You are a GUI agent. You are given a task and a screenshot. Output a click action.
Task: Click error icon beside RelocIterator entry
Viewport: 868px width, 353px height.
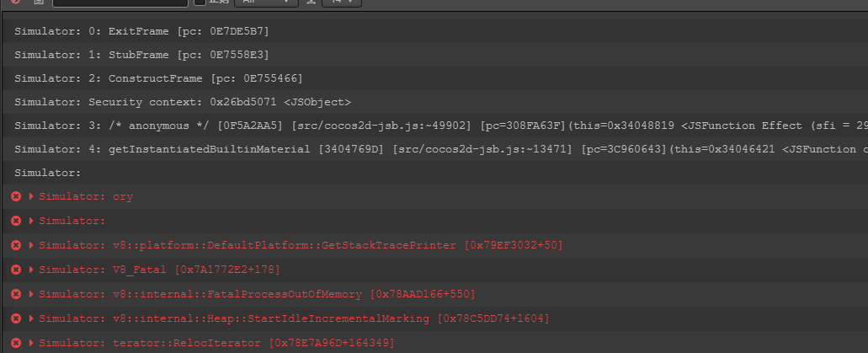(16, 343)
